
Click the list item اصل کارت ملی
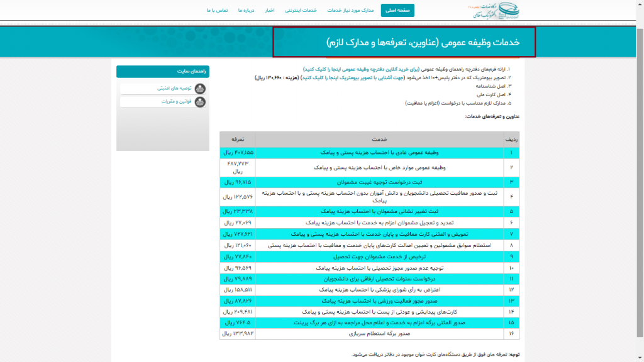pyautogui.click(x=494, y=95)
